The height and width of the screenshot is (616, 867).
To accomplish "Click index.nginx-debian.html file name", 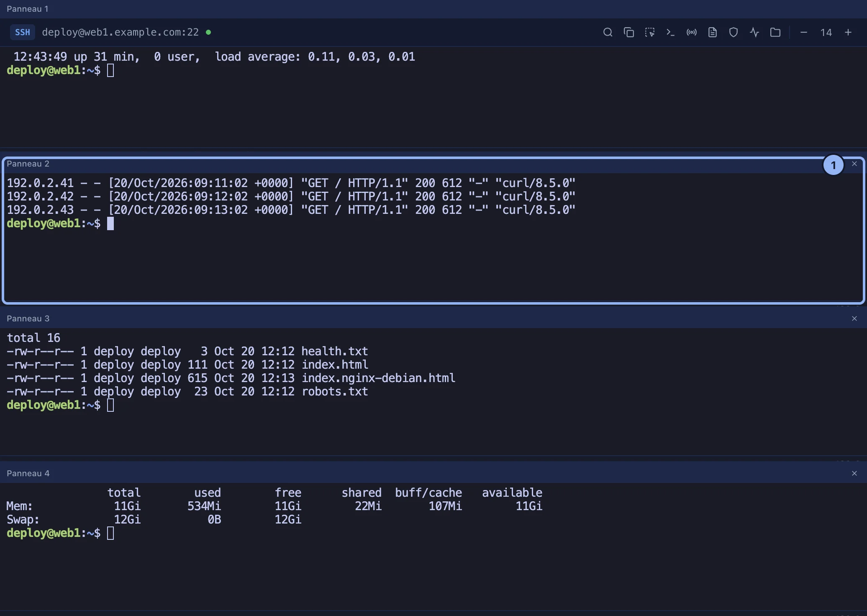I will [378, 378].
